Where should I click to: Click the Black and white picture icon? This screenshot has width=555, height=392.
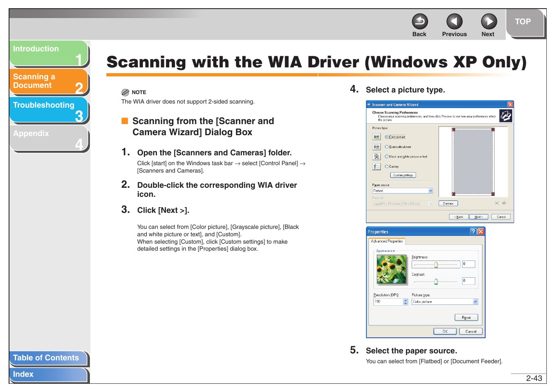(376, 157)
